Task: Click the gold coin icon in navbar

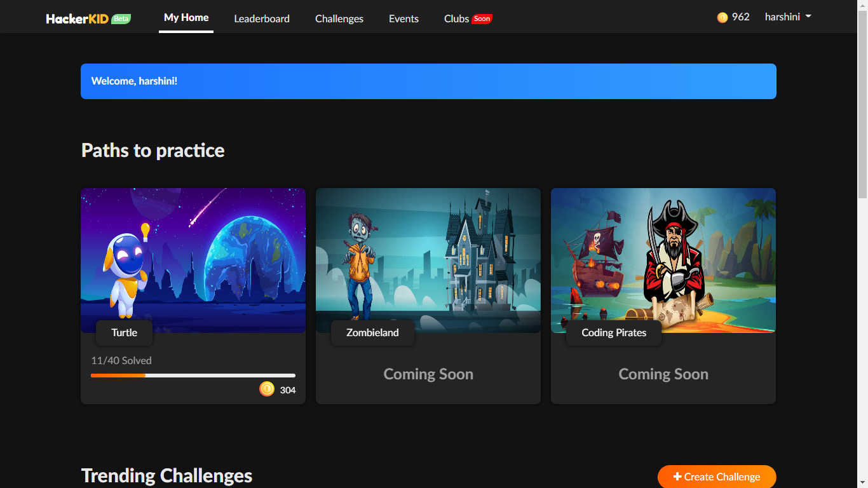Action: point(722,18)
